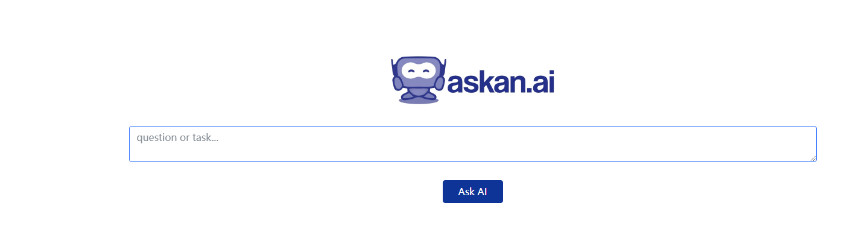Click the bottom border of the question box
This screenshot has width=868, height=244.
[x=473, y=161]
